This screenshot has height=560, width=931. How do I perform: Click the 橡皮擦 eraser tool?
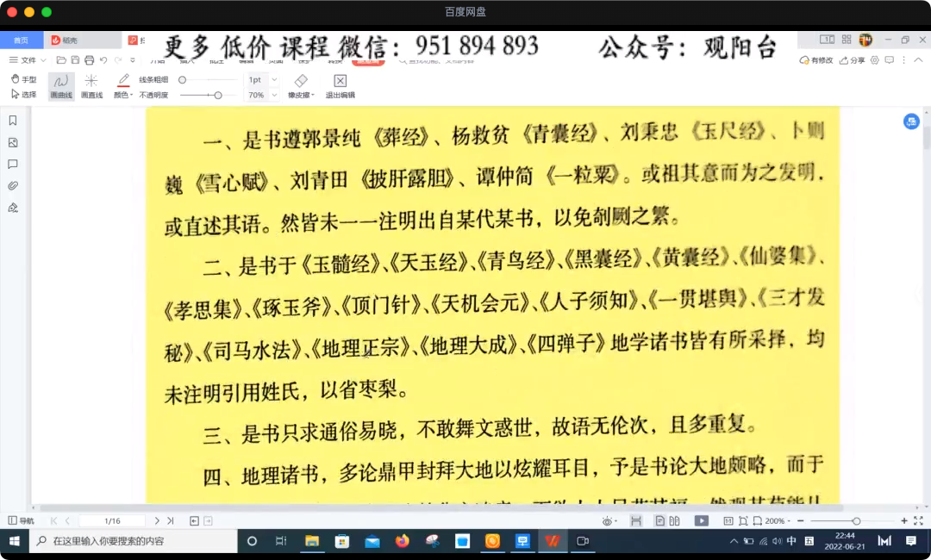[x=301, y=85]
